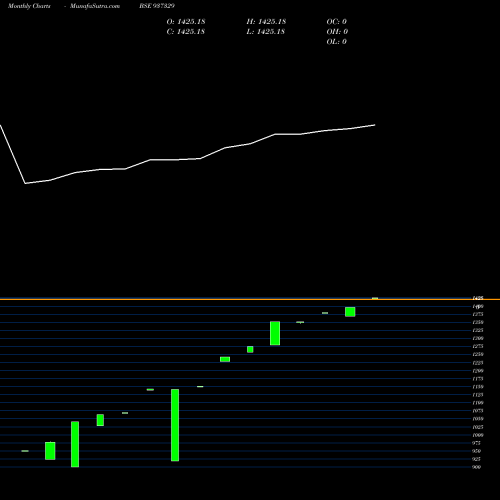Click the lowest point of the white trend line
The width and height of the screenshot is (500, 500).
click(x=25, y=183)
